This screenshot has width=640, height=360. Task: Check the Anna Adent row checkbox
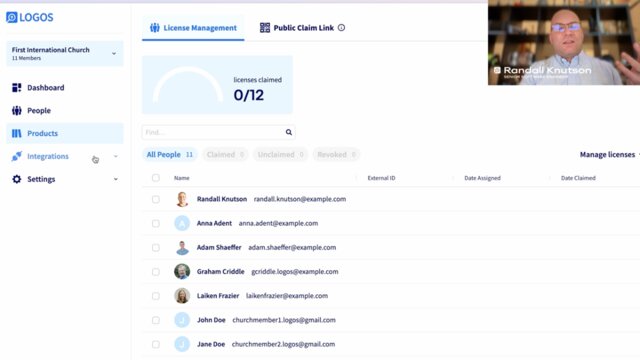pyautogui.click(x=156, y=223)
